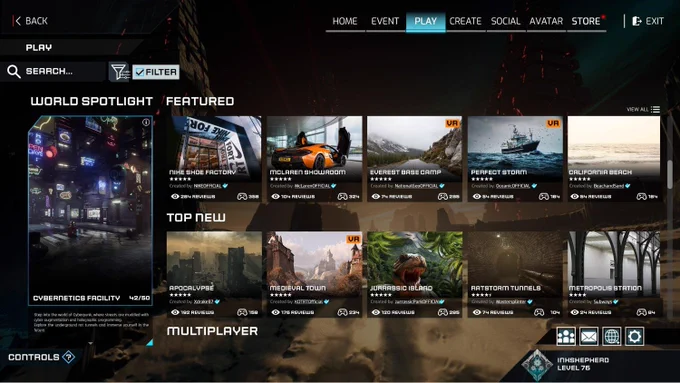
Task: Click eye reviews icon on Metropolis Station
Action: (575, 312)
